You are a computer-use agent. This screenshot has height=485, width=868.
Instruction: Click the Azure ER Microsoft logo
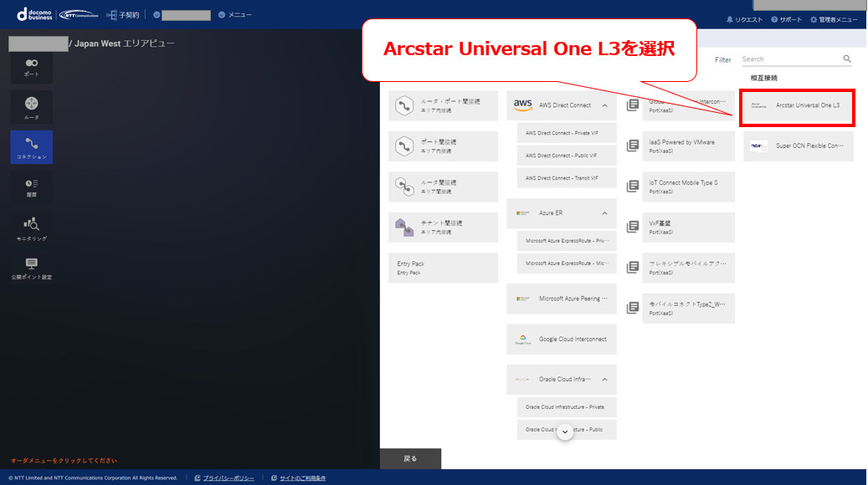(522, 213)
